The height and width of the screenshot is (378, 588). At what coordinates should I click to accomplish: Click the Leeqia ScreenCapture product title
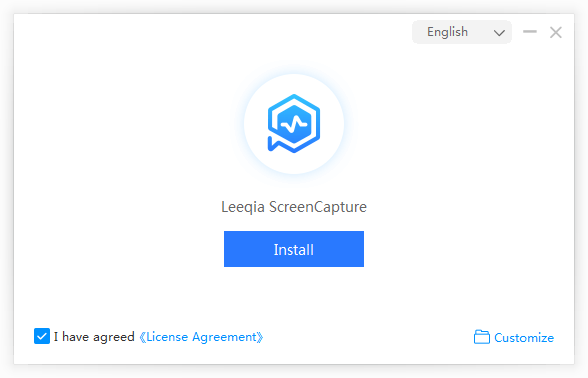coord(294,207)
